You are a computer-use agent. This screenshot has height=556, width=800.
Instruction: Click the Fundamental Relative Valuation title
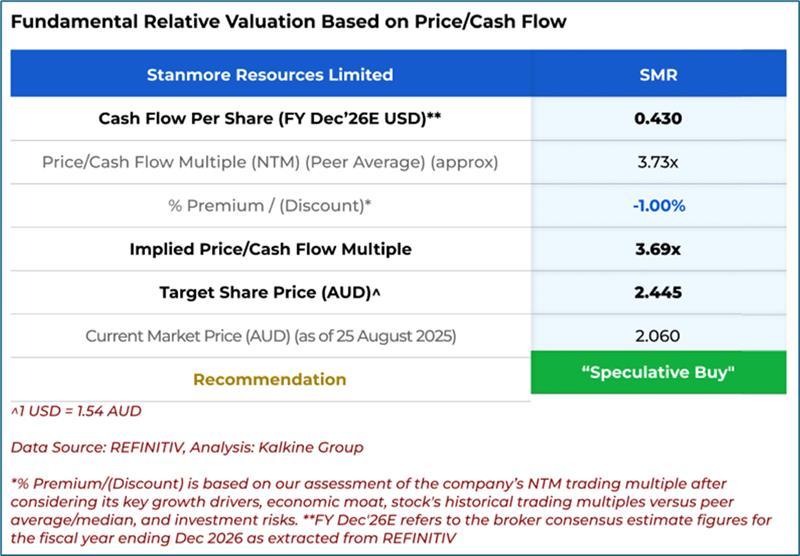288,22
